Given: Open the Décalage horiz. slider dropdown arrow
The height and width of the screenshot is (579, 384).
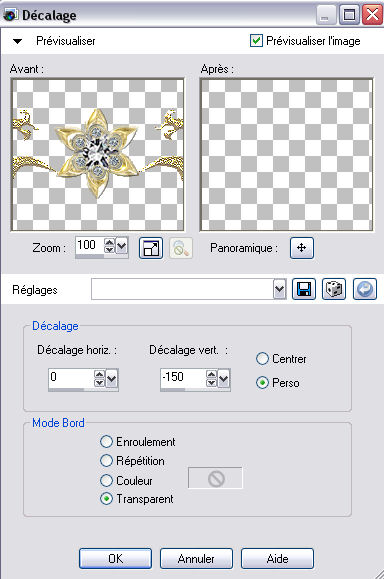Looking at the screenshot, I should 112,378.
